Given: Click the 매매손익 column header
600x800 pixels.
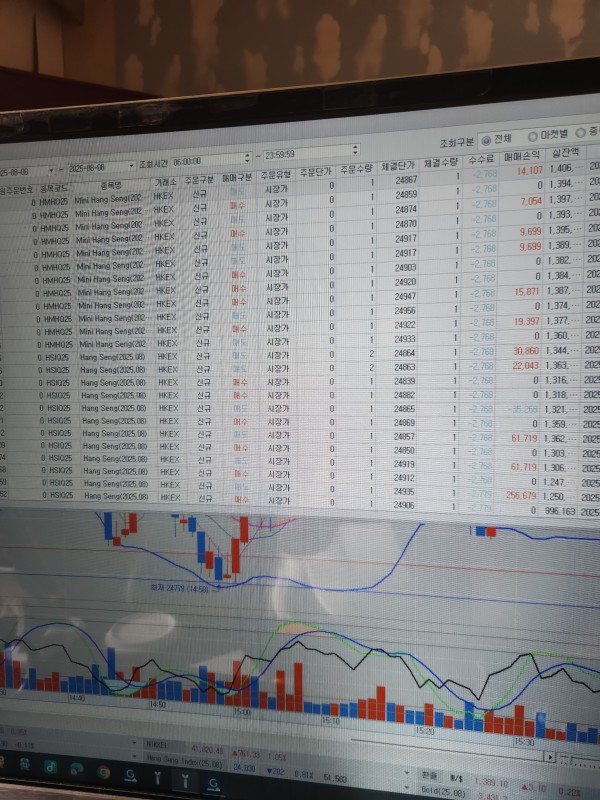Looking at the screenshot, I should [521, 156].
